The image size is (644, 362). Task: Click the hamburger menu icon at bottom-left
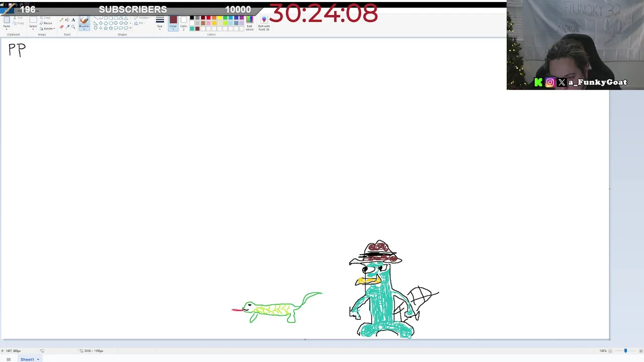[x=9, y=359]
